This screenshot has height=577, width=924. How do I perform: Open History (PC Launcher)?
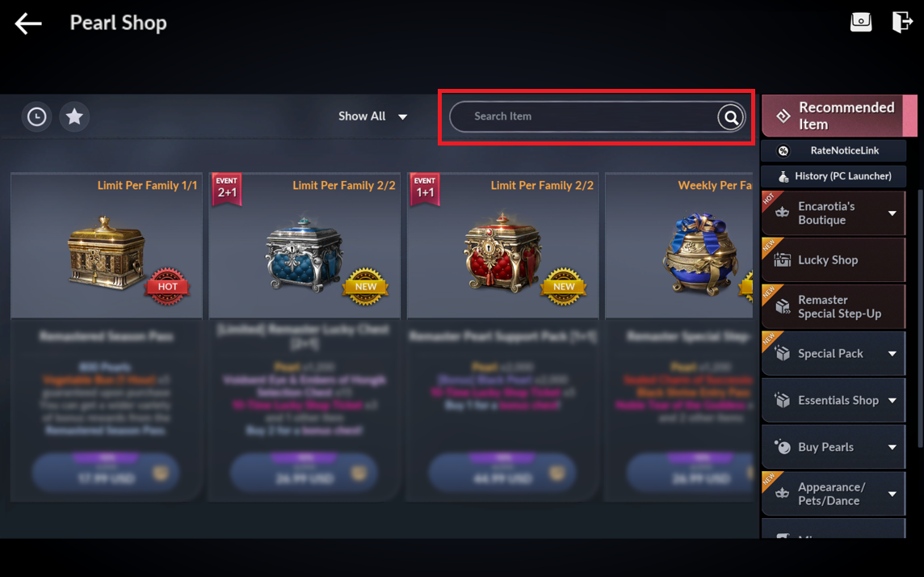click(x=834, y=176)
